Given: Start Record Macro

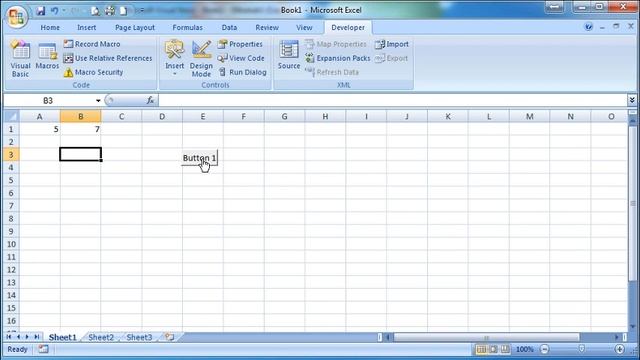Looking at the screenshot, I should (92, 44).
